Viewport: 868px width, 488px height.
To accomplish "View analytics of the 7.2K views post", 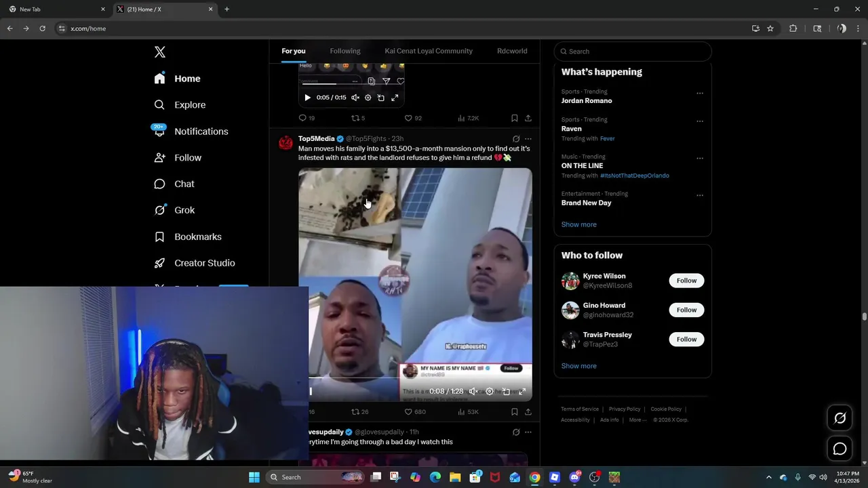I will point(468,118).
